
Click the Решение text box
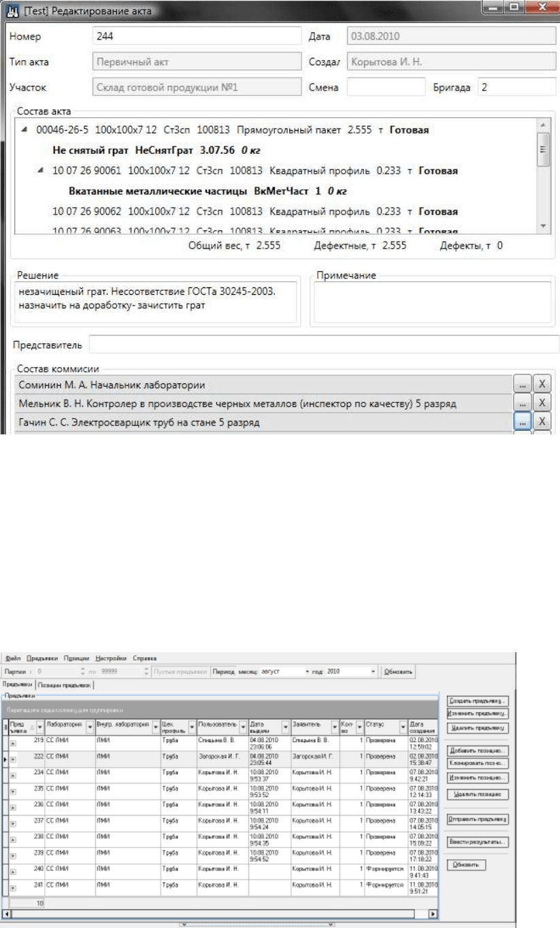pyautogui.click(x=154, y=302)
